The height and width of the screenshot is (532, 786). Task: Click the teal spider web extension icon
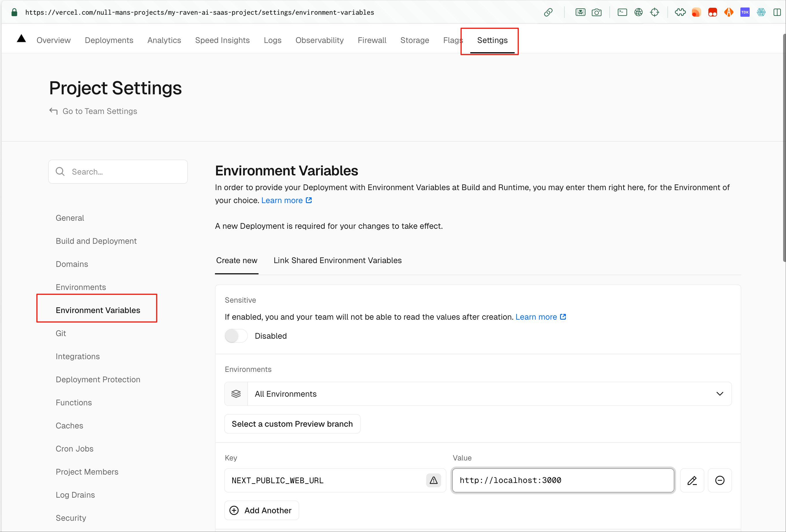tap(761, 12)
